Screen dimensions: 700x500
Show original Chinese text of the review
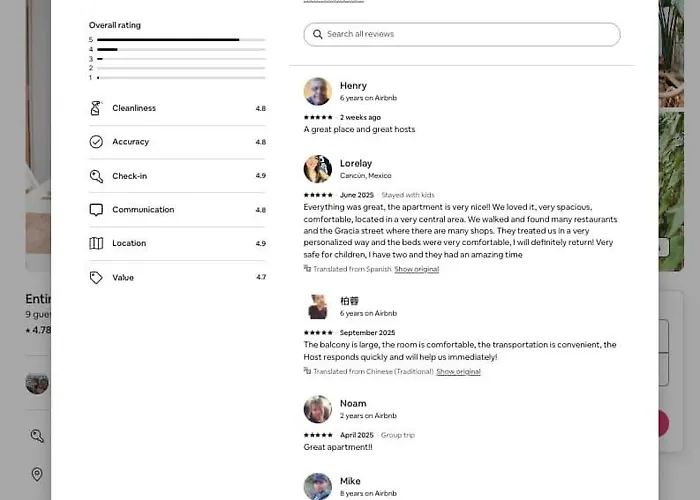[458, 371]
